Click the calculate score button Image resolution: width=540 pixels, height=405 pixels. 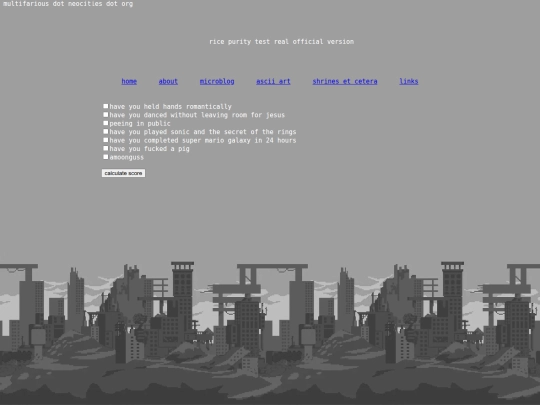[123, 173]
